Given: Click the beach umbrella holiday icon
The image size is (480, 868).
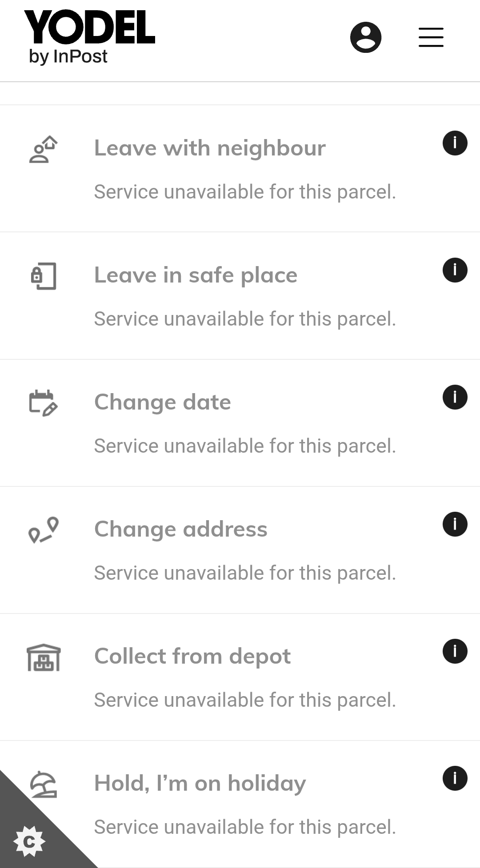Looking at the screenshot, I should point(43,784).
